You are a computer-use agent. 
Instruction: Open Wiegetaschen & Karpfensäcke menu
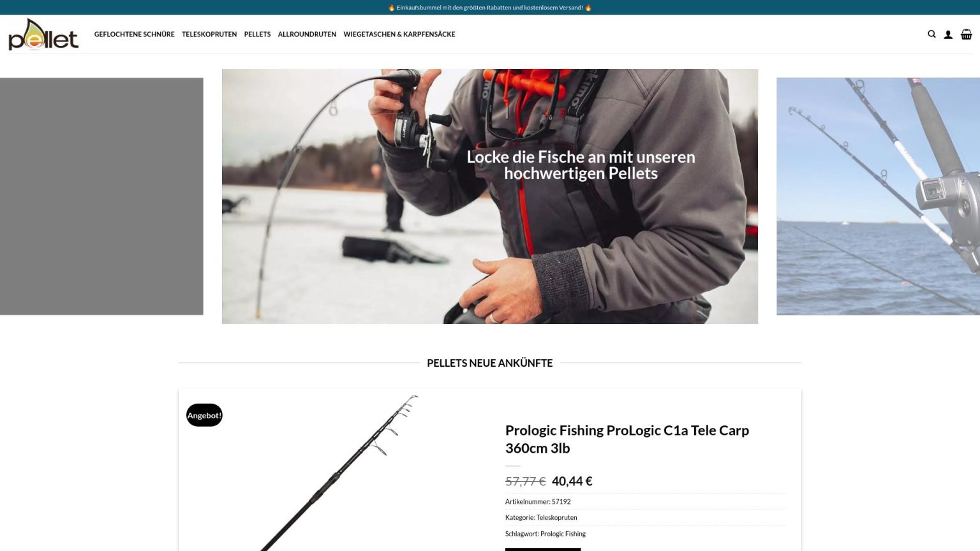399,34
